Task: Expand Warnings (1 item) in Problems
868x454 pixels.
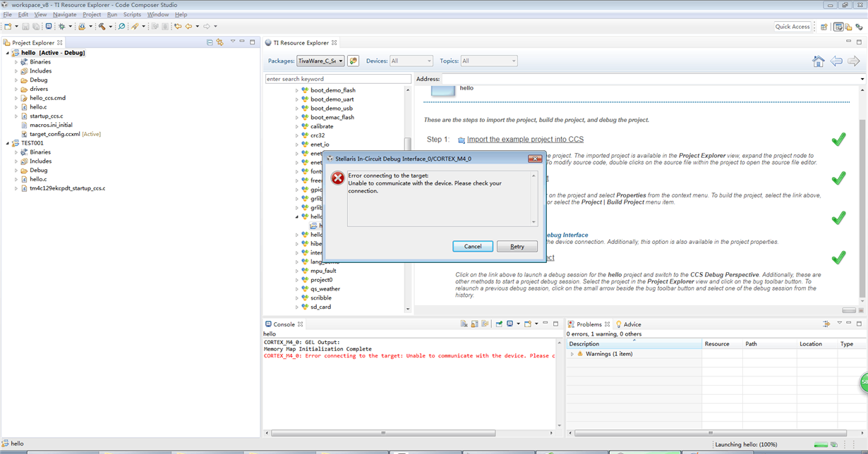Action: (x=572, y=354)
